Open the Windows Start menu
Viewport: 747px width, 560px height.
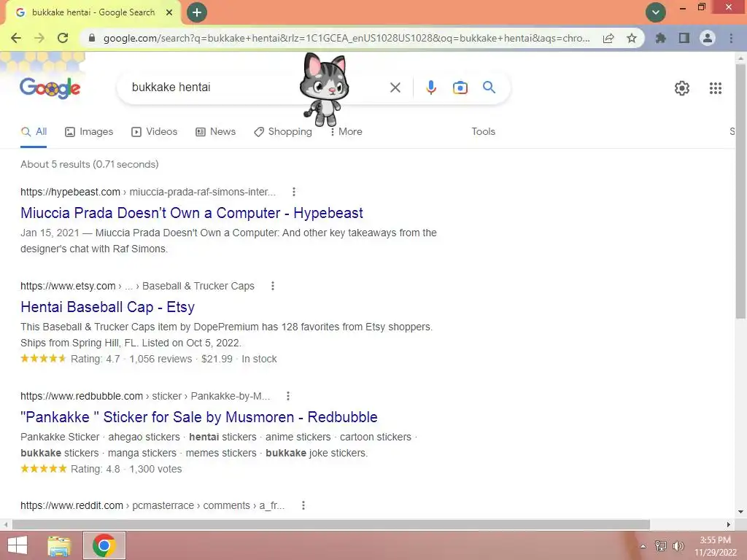(18, 545)
